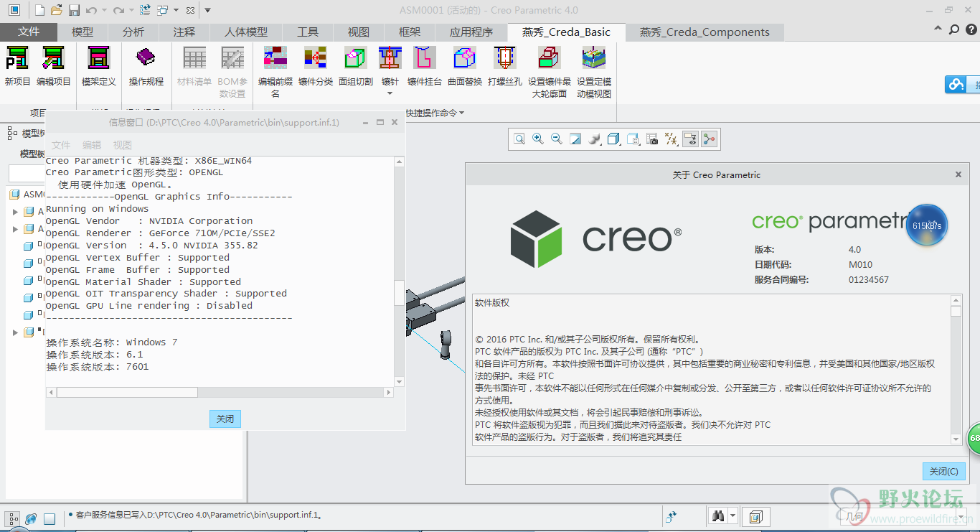Toggle the web browser icon in status bar
The width and height of the screenshot is (980, 532).
pos(31,518)
